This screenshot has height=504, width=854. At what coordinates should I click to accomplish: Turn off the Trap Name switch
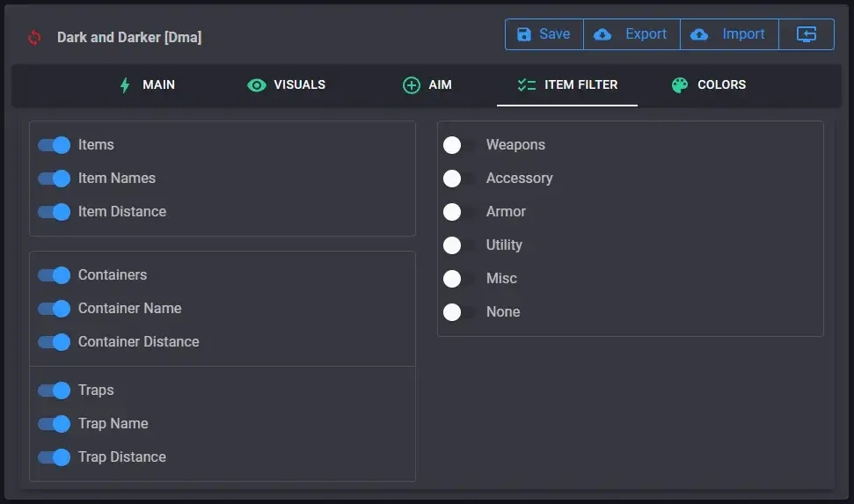[x=55, y=424]
